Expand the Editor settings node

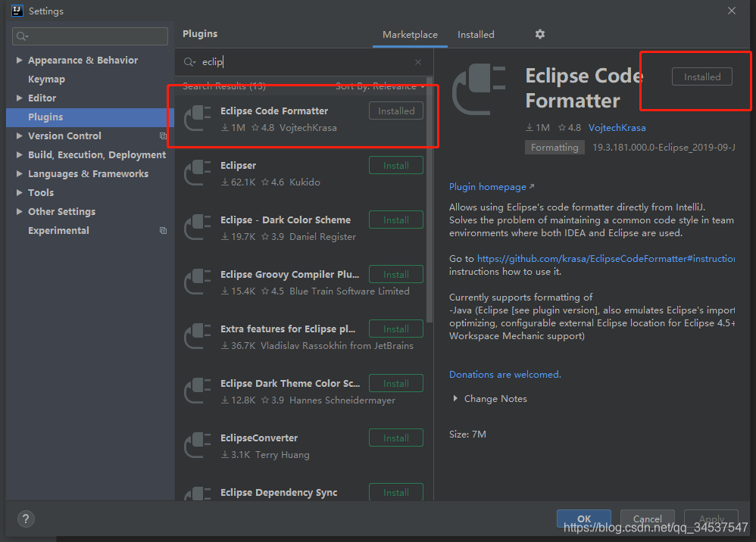(x=19, y=98)
